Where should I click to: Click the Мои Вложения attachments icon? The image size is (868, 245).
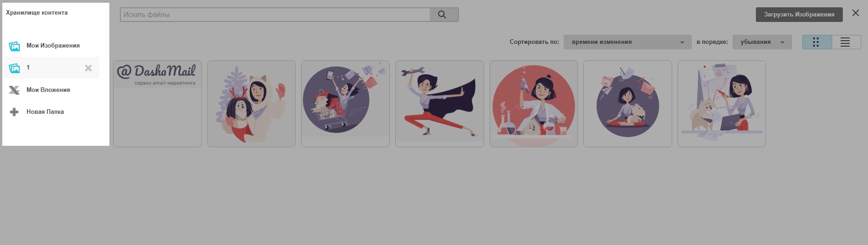[15, 90]
